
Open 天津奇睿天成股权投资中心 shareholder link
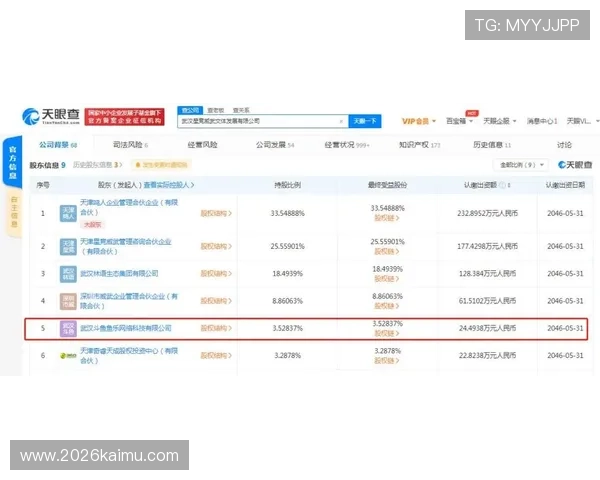[x=129, y=356]
